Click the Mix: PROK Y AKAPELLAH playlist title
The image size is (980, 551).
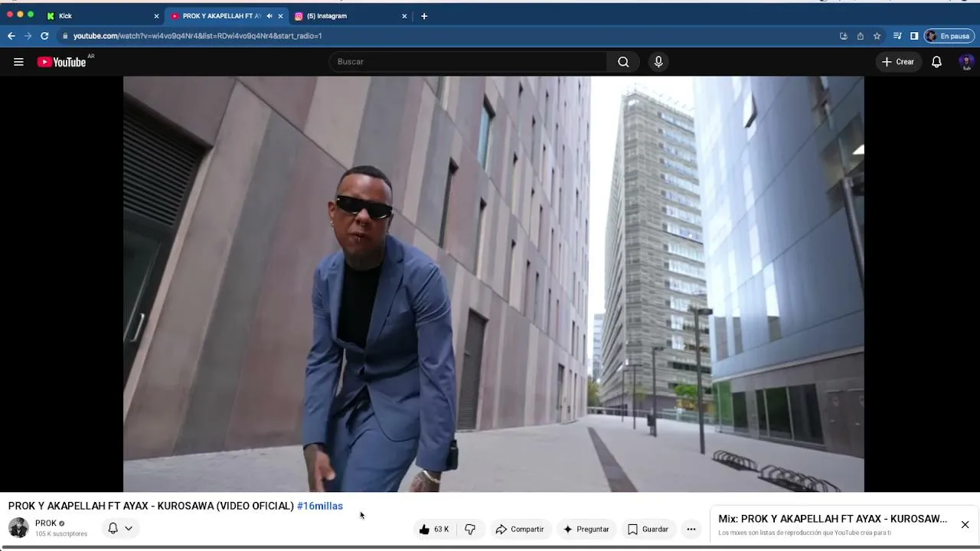click(x=832, y=519)
